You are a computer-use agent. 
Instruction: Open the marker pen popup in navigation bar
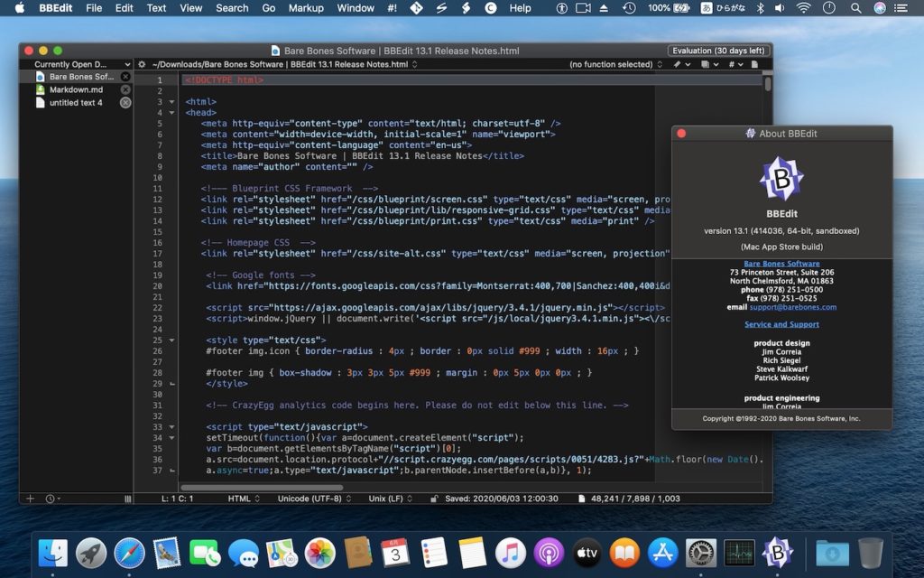679,65
